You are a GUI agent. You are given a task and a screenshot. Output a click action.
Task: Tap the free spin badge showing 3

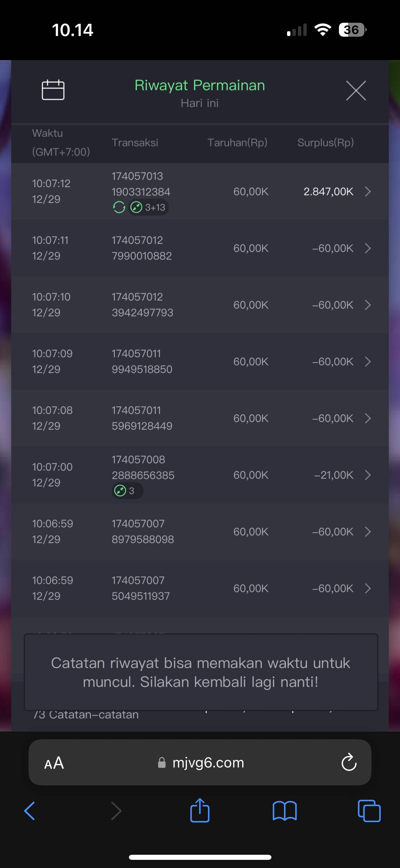point(127,491)
